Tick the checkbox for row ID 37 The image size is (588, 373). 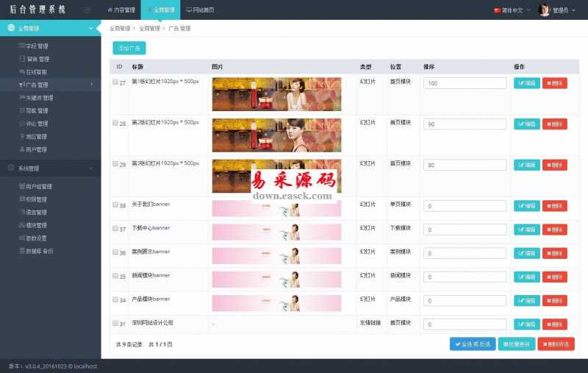(115, 228)
